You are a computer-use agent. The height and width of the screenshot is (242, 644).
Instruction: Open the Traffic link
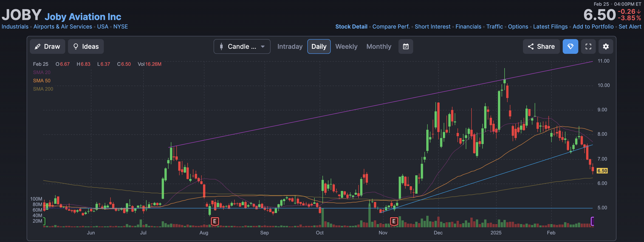click(x=494, y=26)
